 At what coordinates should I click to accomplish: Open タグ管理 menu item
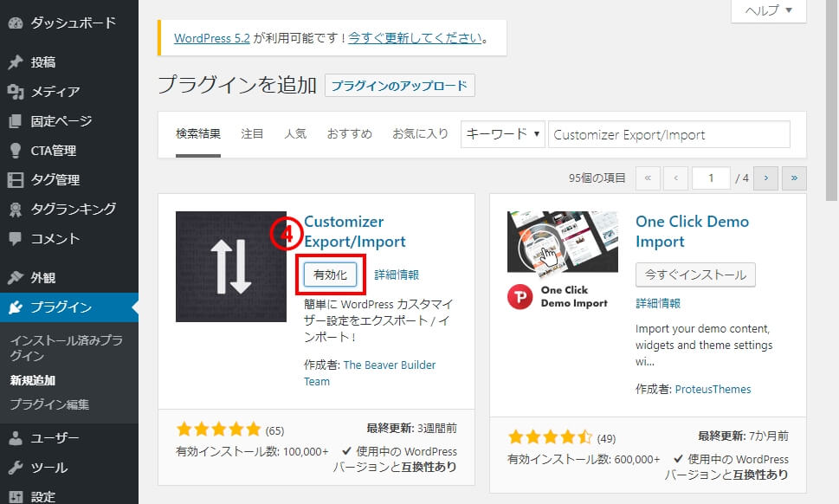[x=55, y=180]
